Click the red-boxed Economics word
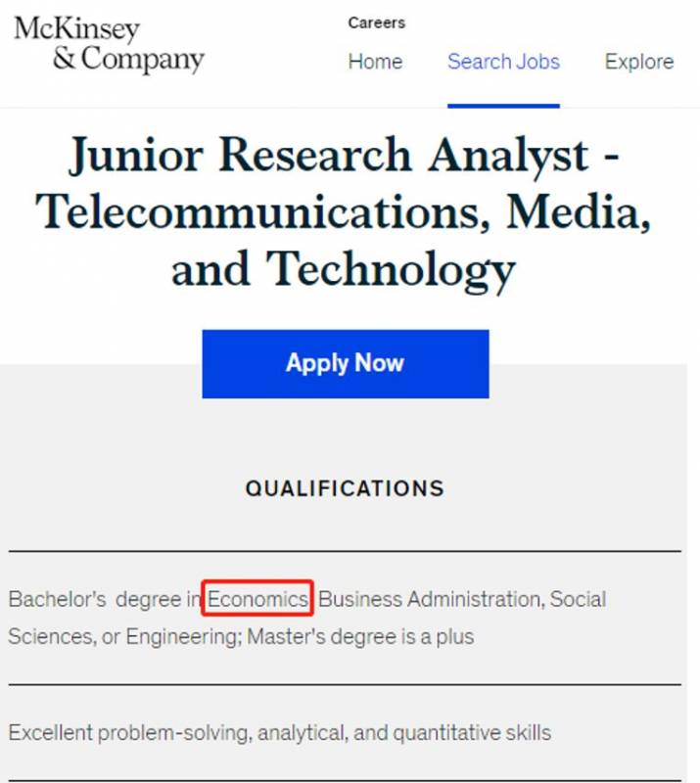Viewport: 700px width, 783px height. coord(258,599)
